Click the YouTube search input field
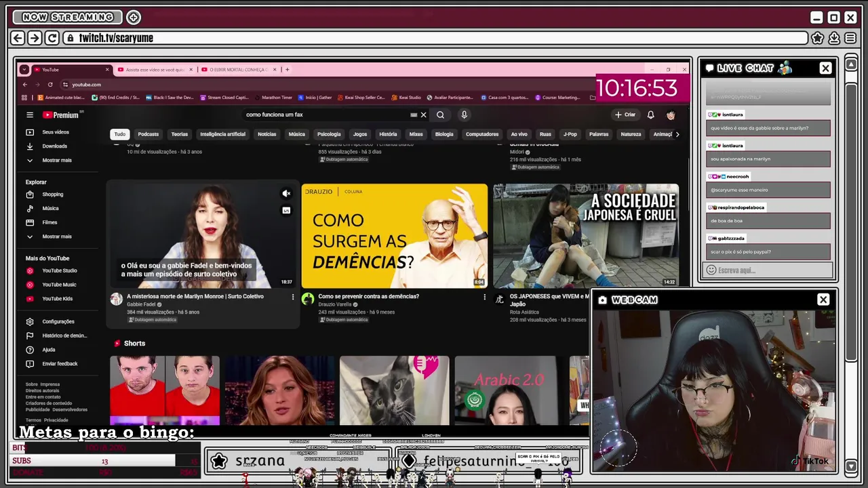This screenshot has width=868, height=488. [325, 115]
